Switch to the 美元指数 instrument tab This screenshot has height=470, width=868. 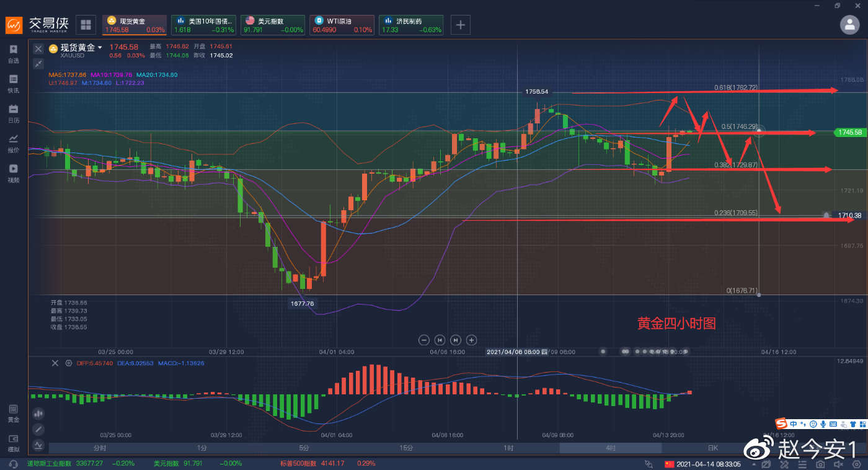[273, 25]
